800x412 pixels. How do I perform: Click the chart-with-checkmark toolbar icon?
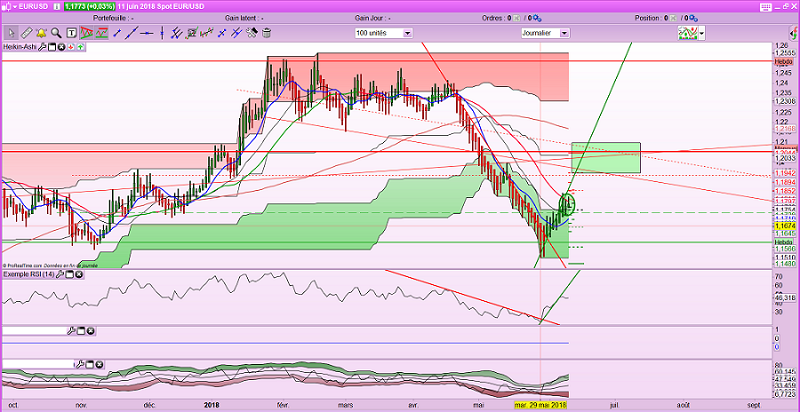pyautogui.click(x=192, y=33)
